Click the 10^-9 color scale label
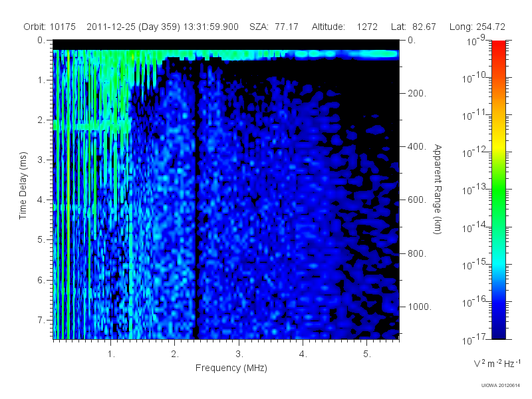Viewport: 532px width, 399px height. [476, 41]
